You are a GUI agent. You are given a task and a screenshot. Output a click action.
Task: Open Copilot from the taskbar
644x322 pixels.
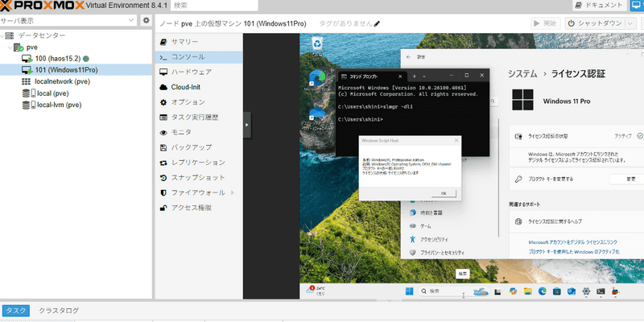[513, 291]
